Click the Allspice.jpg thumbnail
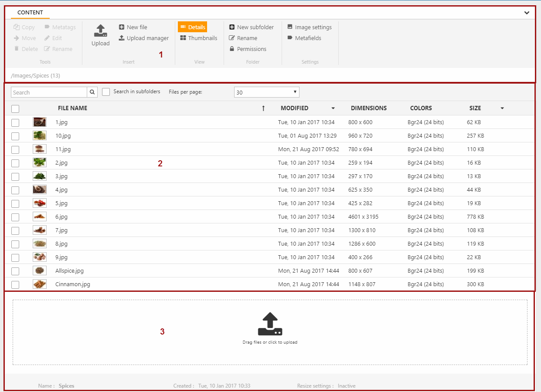The width and height of the screenshot is (541, 392). [x=40, y=271]
